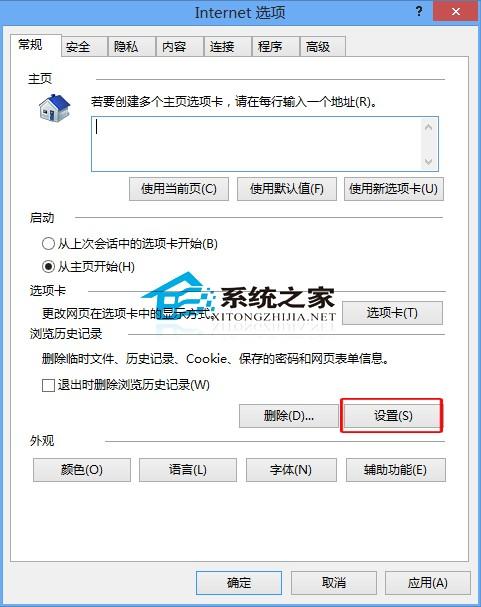Click the 使用默认值(F) button
The image size is (481, 607).
pos(287,189)
